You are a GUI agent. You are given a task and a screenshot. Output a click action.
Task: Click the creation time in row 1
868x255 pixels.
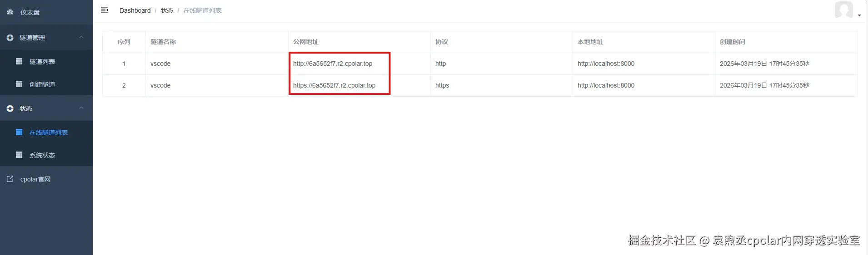(x=764, y=64)
